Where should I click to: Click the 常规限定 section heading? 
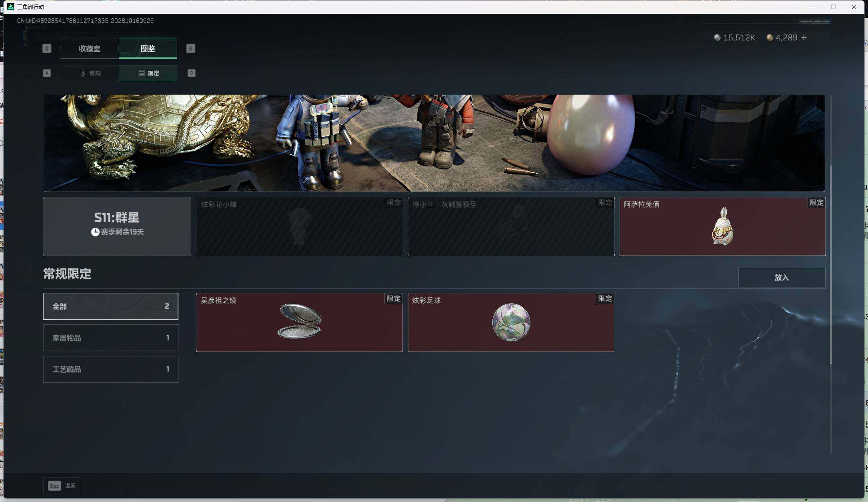pyautogui.click(x=67, y=274)
